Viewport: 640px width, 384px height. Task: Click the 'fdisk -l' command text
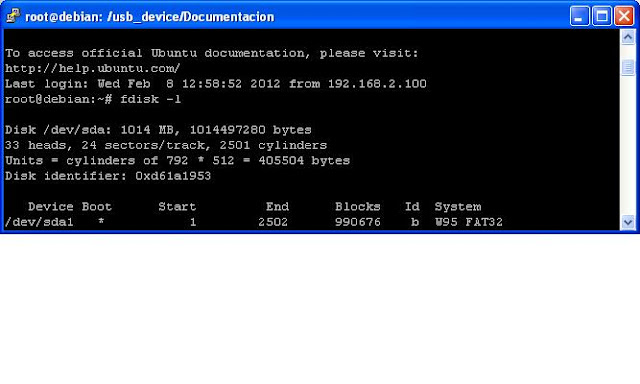[x=150, y=99]
